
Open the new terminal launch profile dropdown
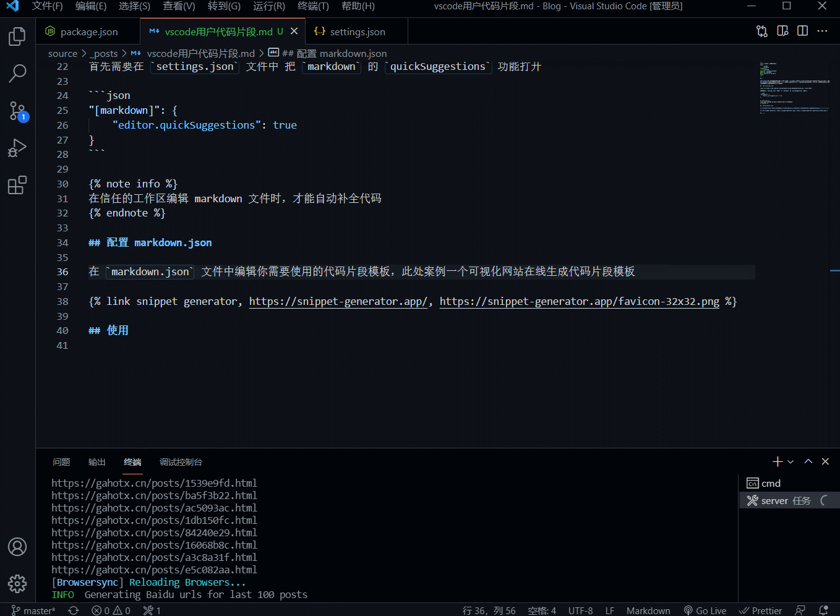[x=791, y=461]
